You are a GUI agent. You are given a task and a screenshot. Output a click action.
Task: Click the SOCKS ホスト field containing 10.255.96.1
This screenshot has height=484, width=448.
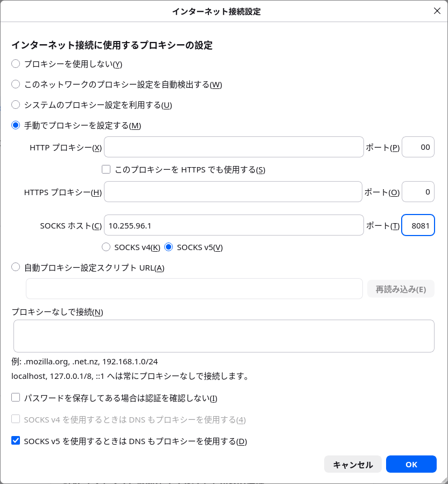tap(234, 225)
